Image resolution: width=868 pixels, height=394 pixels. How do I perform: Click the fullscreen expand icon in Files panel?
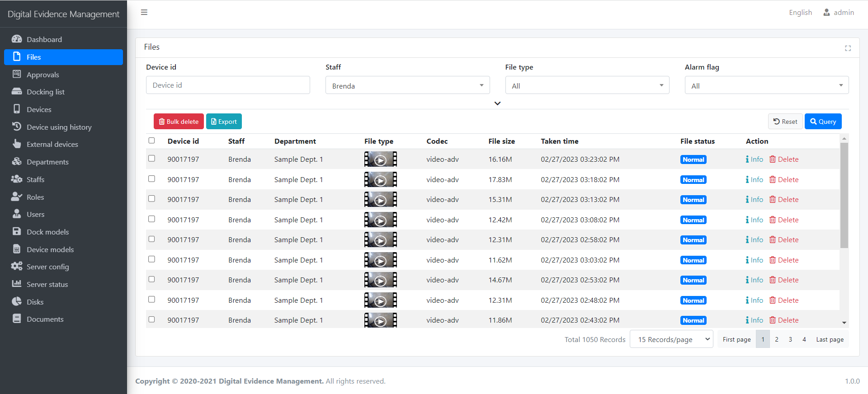(x=848, y=48)
